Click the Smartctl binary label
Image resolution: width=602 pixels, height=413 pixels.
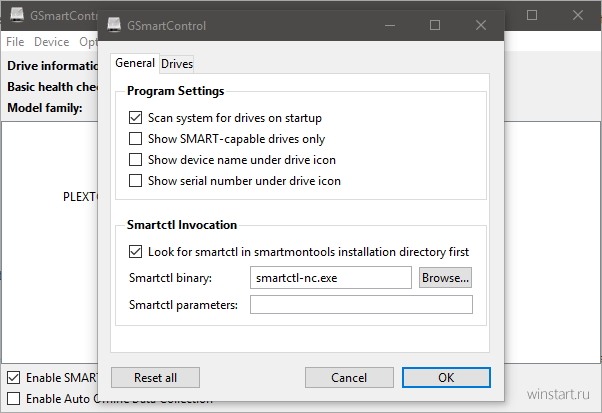(170, 278)
